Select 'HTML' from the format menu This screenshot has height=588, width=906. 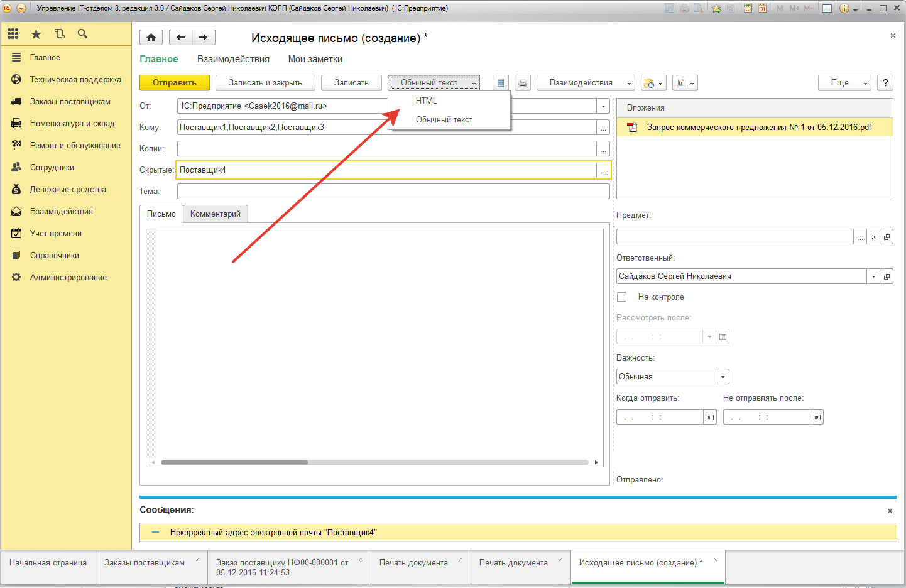pyautogui.click(x=426, y=101)
